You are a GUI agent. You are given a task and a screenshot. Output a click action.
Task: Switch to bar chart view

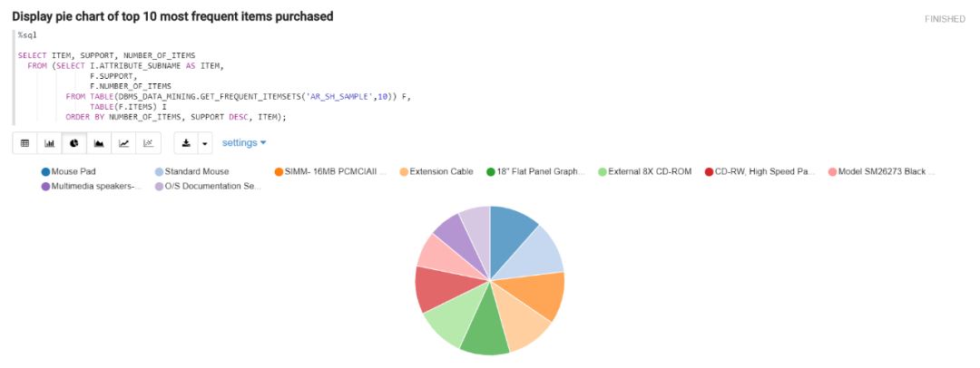pyautogui.click(x=50, y=143)
